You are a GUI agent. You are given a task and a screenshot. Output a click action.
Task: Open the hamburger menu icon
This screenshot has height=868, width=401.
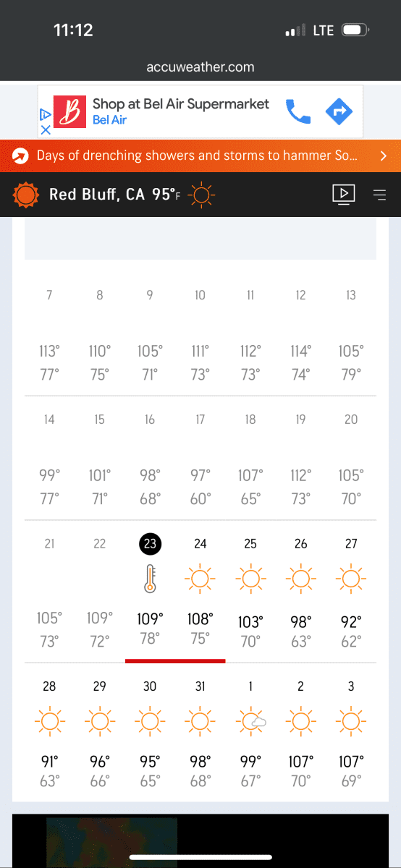pyautogui.click(x=380, y=194)
